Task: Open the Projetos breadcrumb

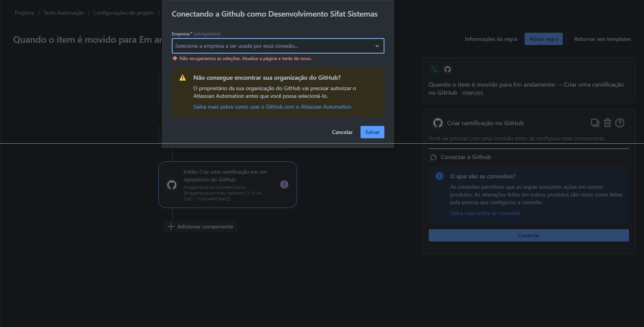Action: tap(24, 13)
